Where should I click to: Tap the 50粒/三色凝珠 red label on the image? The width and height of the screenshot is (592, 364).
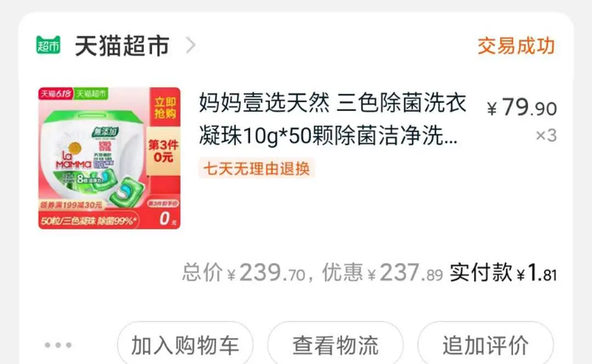89,220
